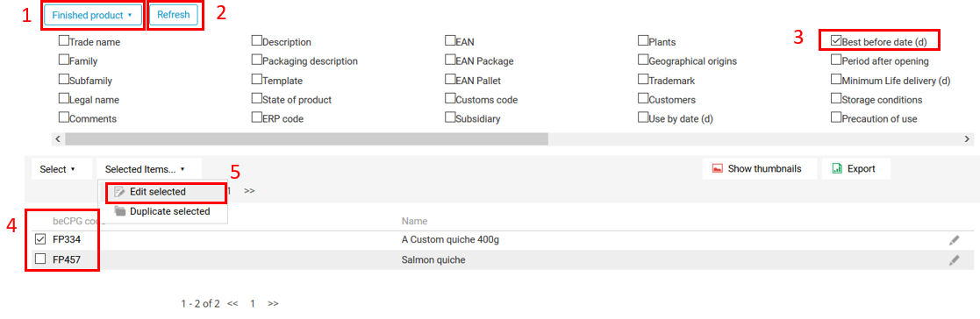Tick the FP457 row checkbox
The image size is (980, 319).
coord(40,259)
